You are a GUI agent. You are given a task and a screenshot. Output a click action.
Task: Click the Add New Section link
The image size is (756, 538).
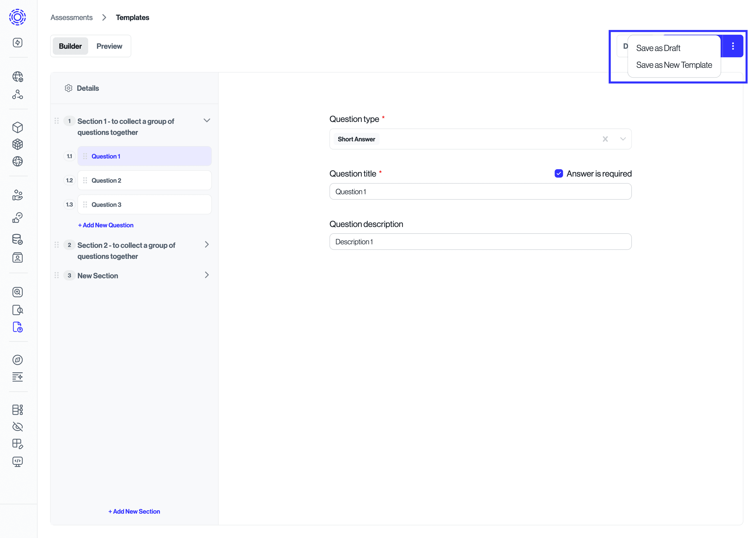(134, 511)
